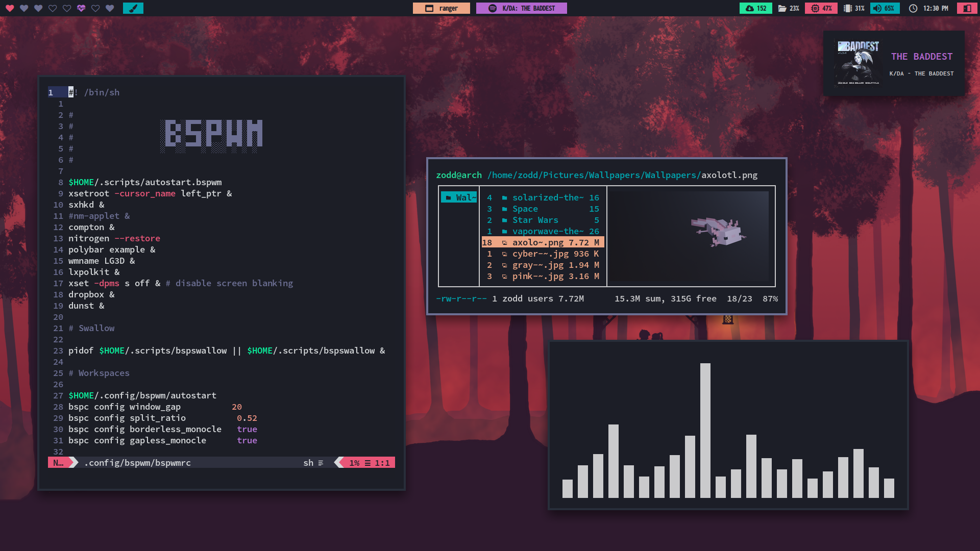Expand the Space folder in ranger
Screen dimensions: 980x551
point(525,209)
